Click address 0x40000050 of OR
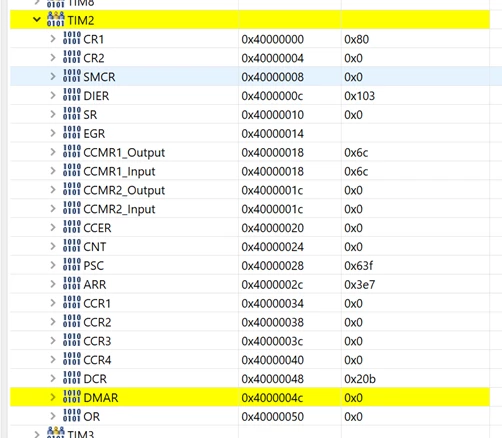Viewport: 502px width, 438px height. pyautogui.click(x=273, y=417)
